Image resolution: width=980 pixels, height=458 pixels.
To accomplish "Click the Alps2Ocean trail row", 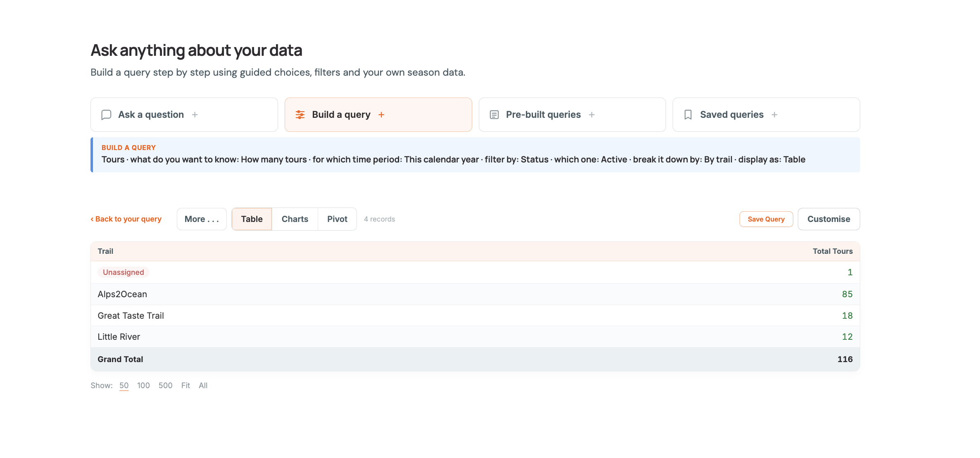I will pyautogui.click(x=475, y=294).
